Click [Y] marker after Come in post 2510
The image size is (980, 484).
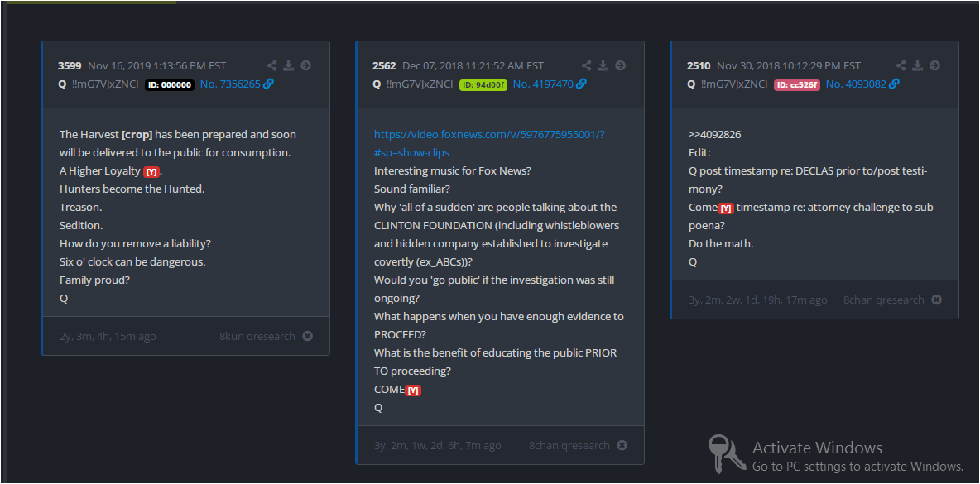(x=726, y=208)
